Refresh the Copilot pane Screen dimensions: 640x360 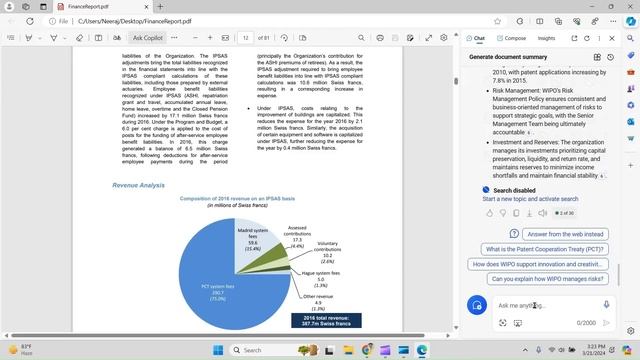(x=587, y=38)
